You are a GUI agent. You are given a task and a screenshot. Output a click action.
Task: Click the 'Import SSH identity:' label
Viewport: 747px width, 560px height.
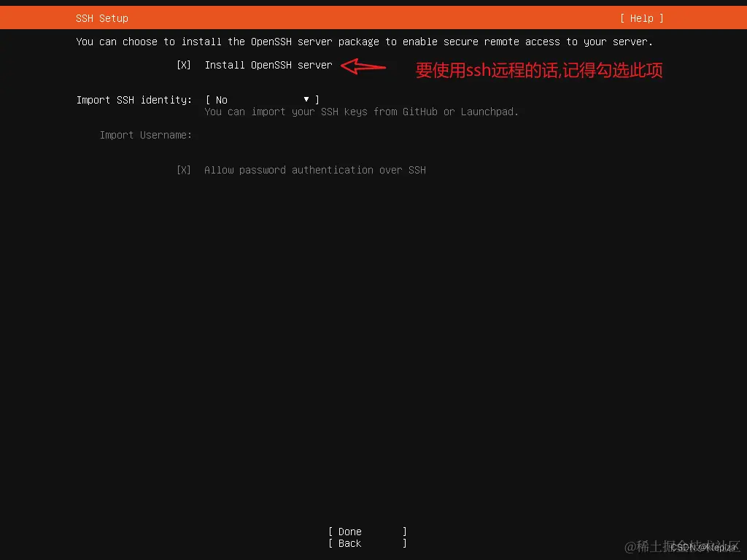(134, 100)
